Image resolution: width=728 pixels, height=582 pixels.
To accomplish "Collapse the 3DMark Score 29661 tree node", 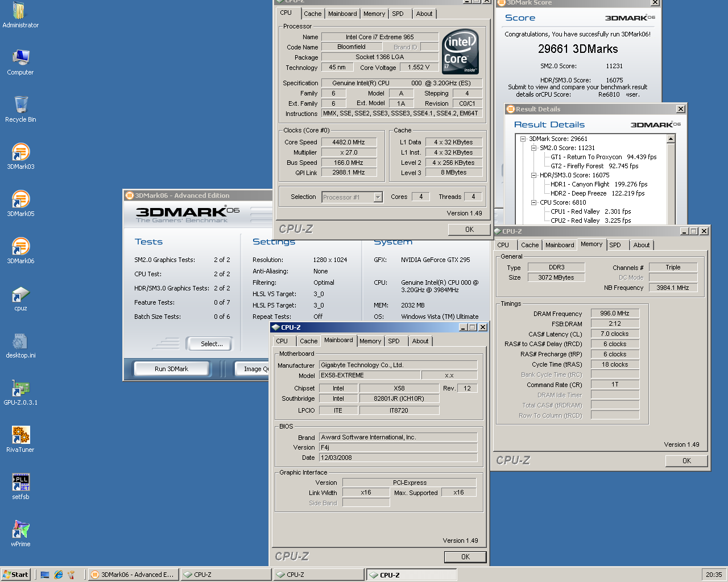I will tap(523, 139).
